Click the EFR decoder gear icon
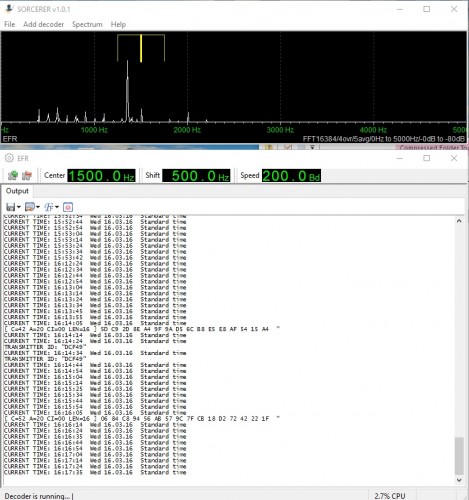This screenshot has height=500, width=469. (9, 158)
